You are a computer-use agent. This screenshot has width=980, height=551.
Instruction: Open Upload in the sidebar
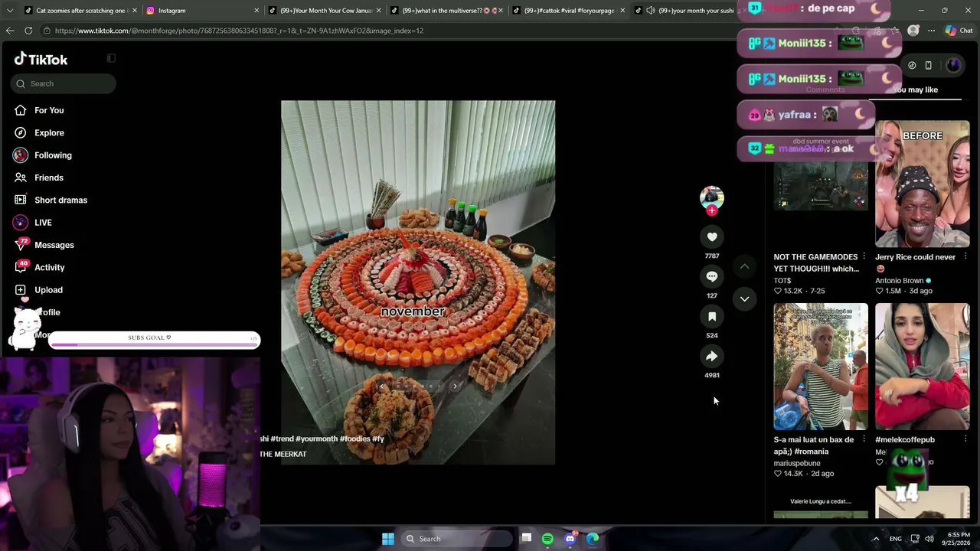48,290
